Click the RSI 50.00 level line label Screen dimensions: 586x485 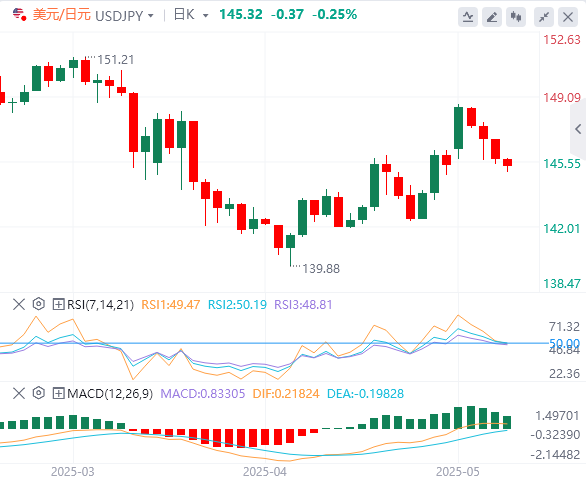click(564, 343)
